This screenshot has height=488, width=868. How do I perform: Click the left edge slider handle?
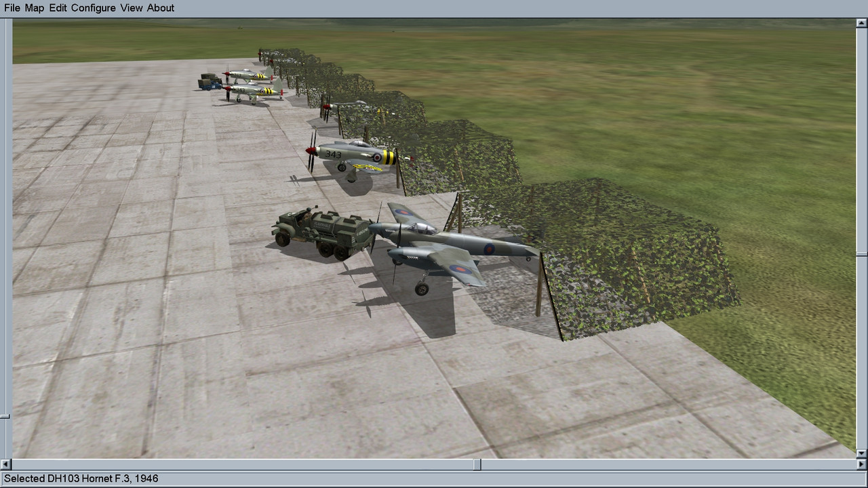[5, 416]
